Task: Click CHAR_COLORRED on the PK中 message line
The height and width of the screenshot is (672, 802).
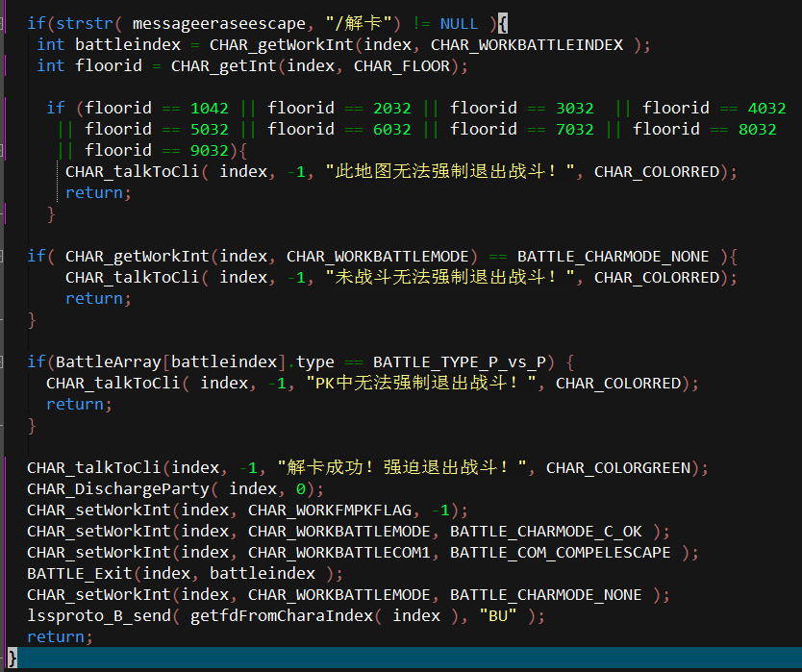Action: click(618, 384)
